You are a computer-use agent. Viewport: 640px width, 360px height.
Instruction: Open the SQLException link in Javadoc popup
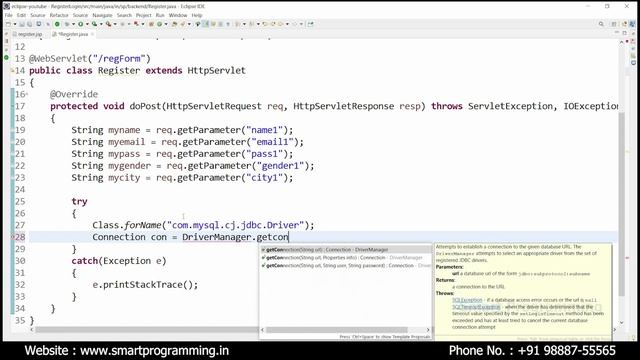(x=467, y=300)
